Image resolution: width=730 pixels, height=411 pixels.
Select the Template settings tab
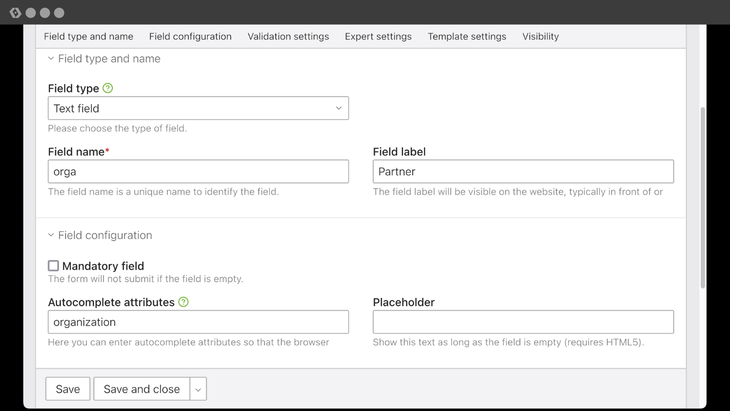tap(467, 37)
